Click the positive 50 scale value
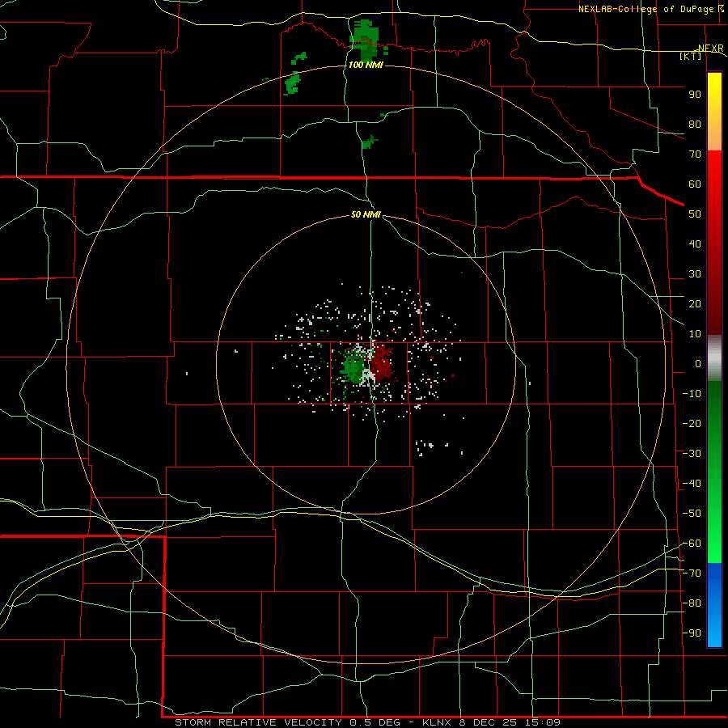Screen dimensions: 728x728 (695, 214)
